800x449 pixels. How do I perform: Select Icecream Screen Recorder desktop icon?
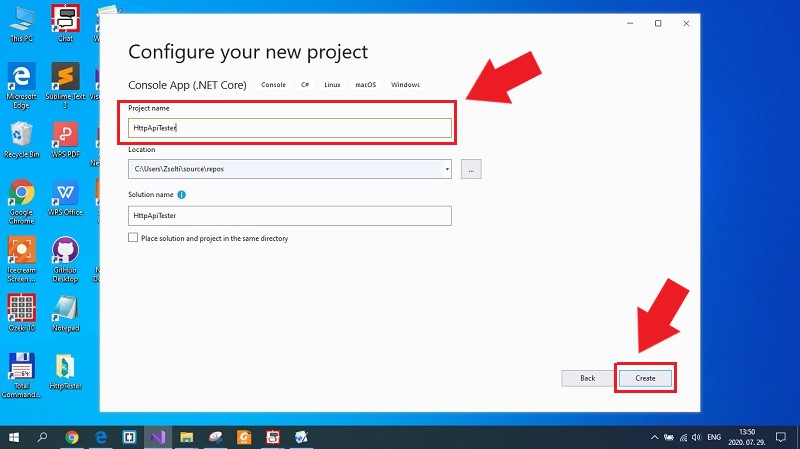(x=21, y=260)
